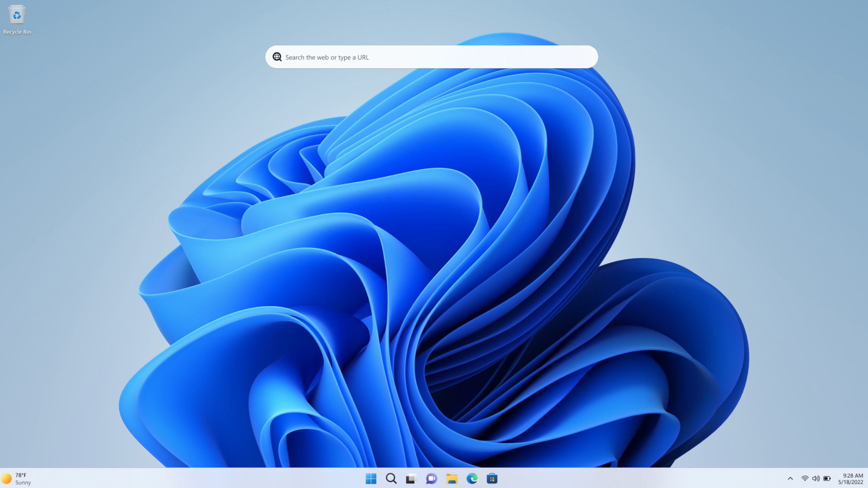868x488 pixels.
Task: Expand the hidden system tray icons
Action: (x=790, y=478)
